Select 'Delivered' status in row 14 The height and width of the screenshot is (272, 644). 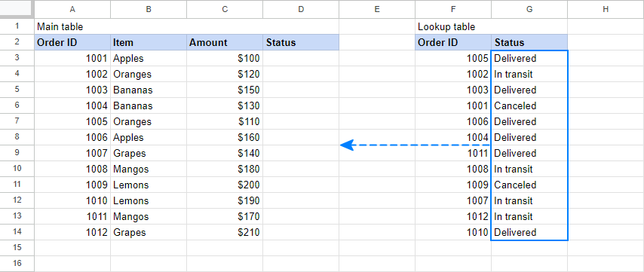529,232
